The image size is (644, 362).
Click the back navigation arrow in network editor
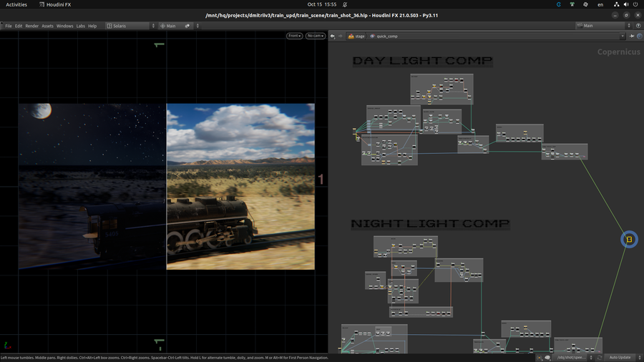coord(333,36)
